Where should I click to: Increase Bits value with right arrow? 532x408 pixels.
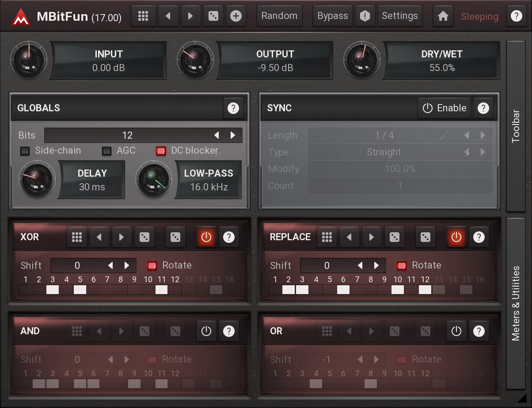233,136
